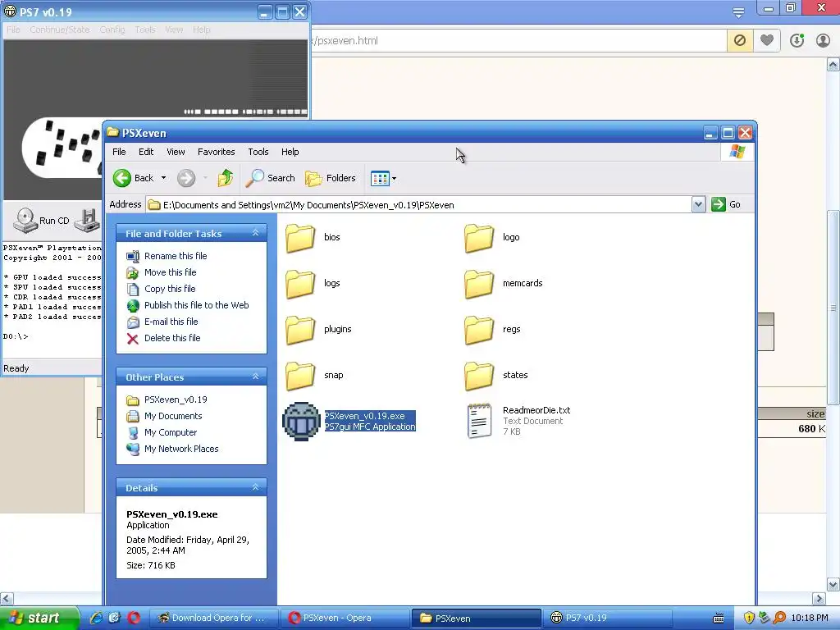Click Publish this file to the Web
The height and width of the screenshot is (630, 840).
(x=188, y=305)
